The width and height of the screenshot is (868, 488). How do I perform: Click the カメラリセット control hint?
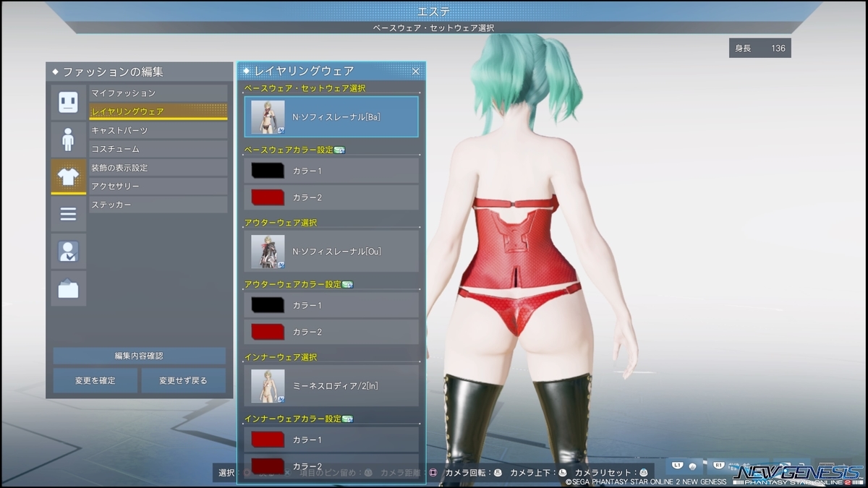point(611,473)
